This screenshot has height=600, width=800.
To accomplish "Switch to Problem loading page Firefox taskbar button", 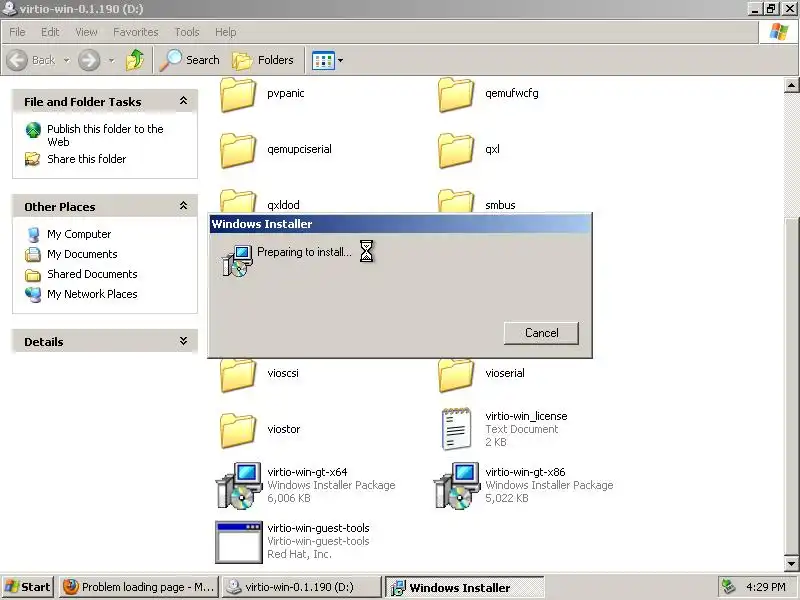I will tap(139, 587).
